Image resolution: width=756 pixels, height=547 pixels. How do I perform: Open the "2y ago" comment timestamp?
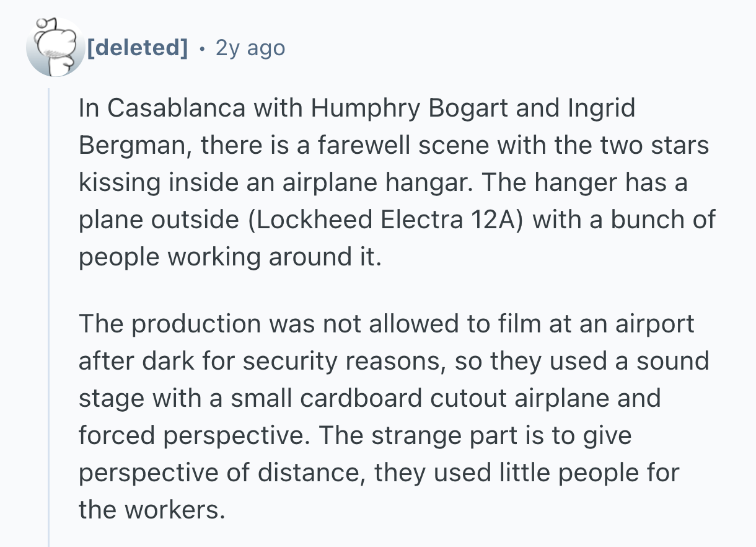(250, 48)
